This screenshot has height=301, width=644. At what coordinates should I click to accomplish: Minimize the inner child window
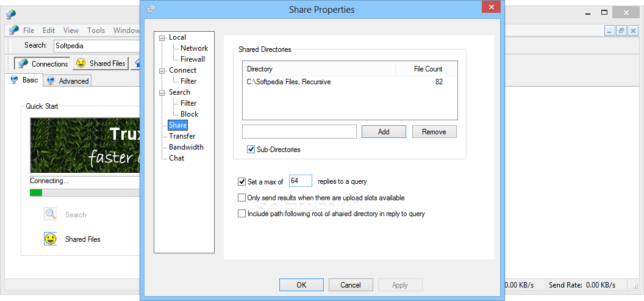tap(609, 31)
